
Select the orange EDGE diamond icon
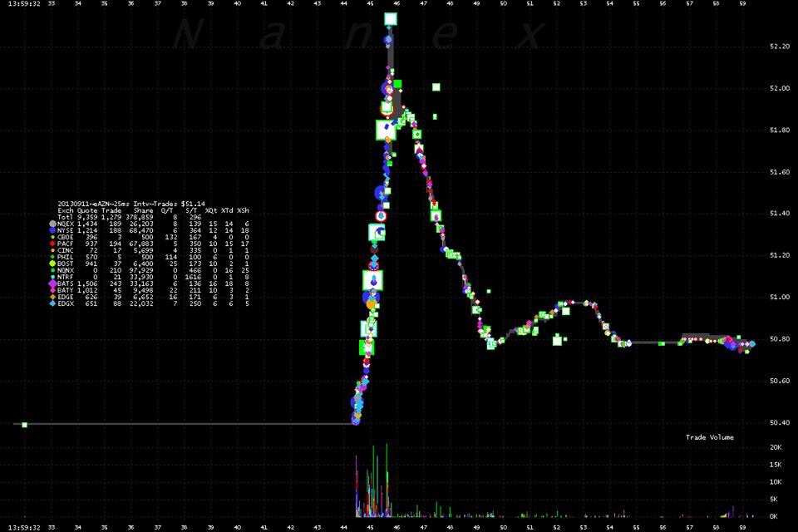[x=53, y=298]
